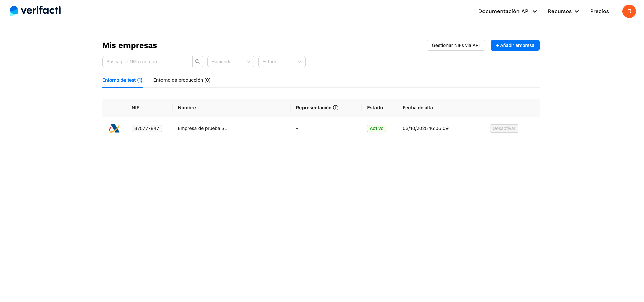The height and width of the screenshot is (302, 644).
Task: Go to the Precios page
Action: (x=599, y=11)
